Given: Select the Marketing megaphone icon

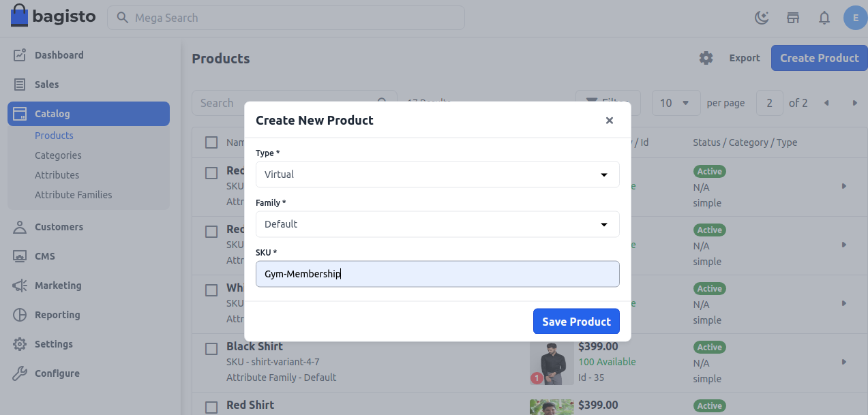Looking at the screenshot, I should [19, 285].
